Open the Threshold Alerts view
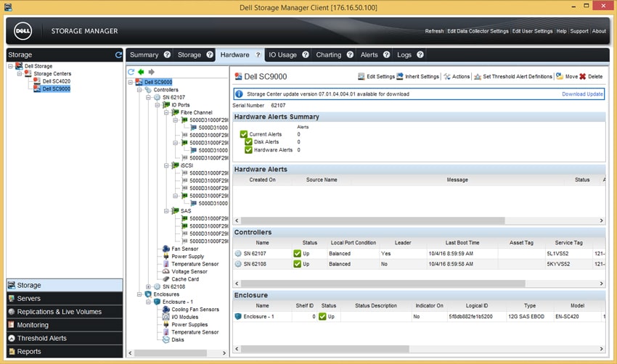Image resolution: width=617 pixels, height=364 pixels. [x=65, y=338]
